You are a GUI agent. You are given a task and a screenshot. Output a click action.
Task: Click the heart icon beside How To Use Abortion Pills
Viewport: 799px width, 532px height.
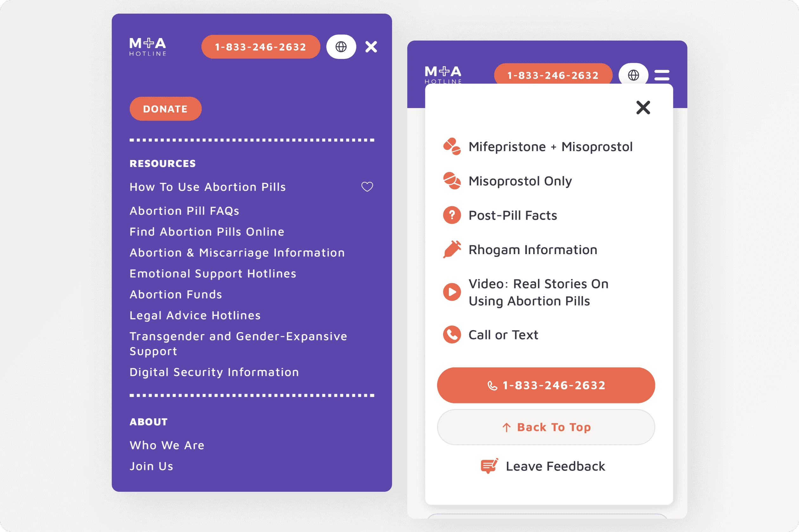(x=367, y=187)
